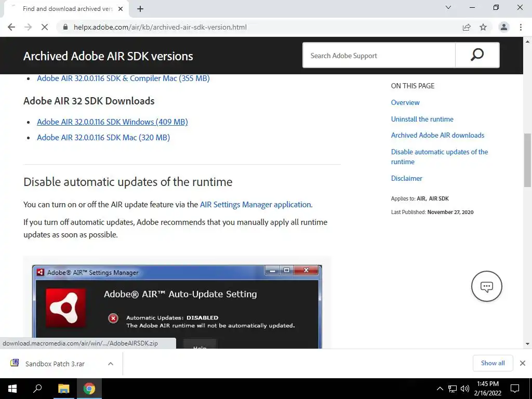Image resolution: width=532 pixels, height=399 pixels.
Task: Jump to Overview section
Action: click(405, 102)
